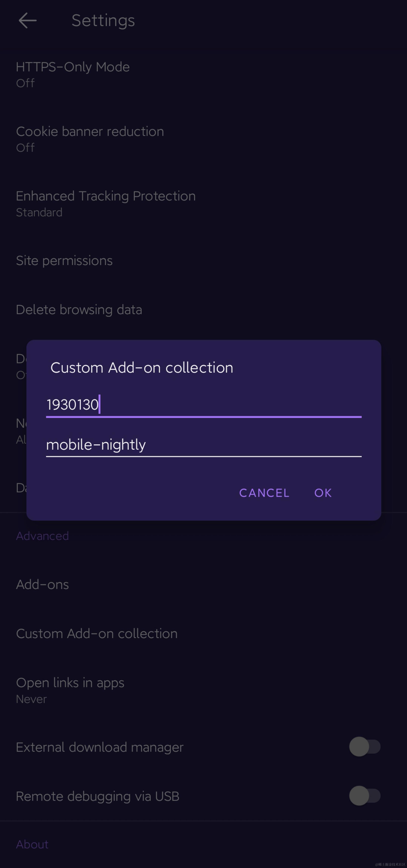Open Site permissions settings

[x=64, y=260]
